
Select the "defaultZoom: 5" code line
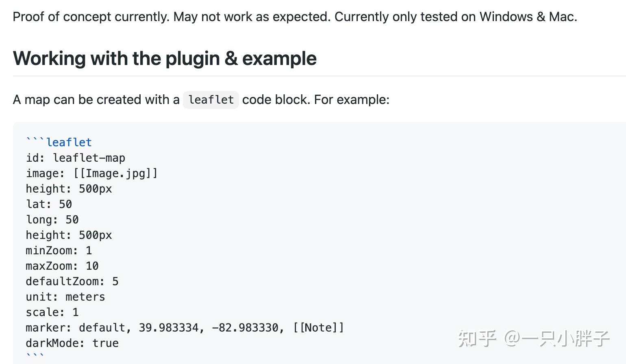[72, 282]
